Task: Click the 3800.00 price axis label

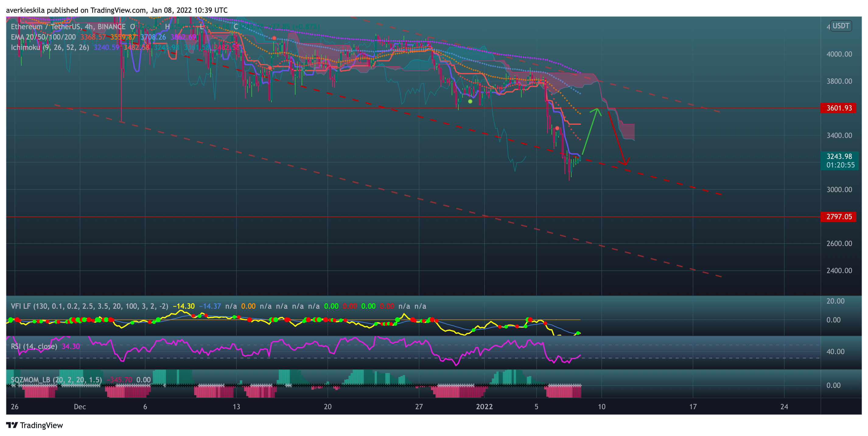Action: (x=839, y=81)
